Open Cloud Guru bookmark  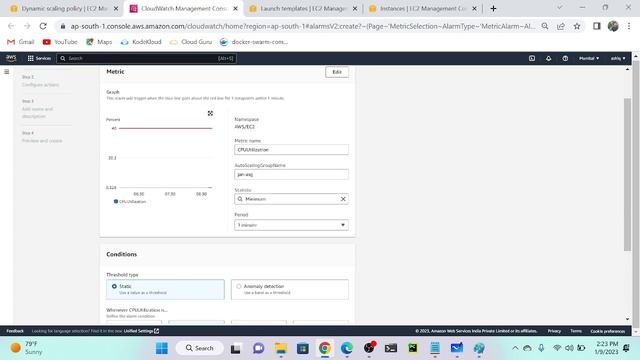pyautogui.click(x=191, y=42)
